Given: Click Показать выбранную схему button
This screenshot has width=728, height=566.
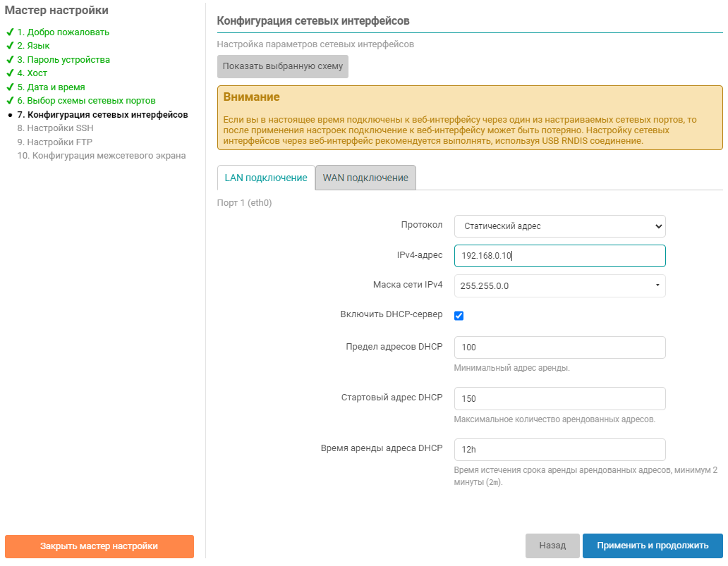Looking at the screenshot, I should pyautogui.click(x=282, y=66).
